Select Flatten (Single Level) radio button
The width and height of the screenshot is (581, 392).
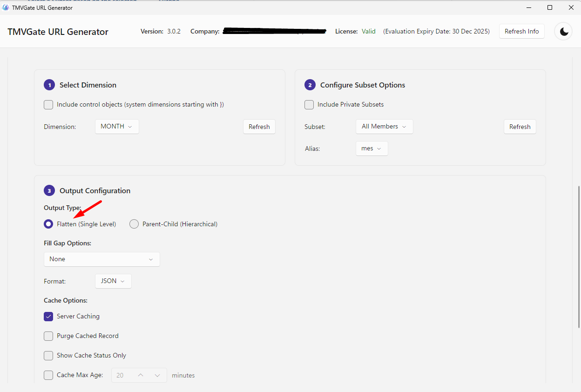(x=48, y=224)
